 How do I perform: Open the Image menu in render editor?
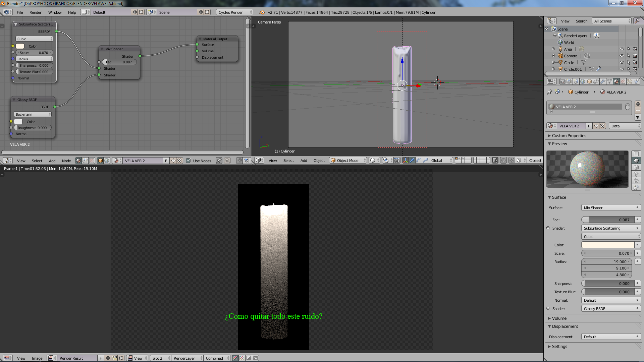[37, 358]
